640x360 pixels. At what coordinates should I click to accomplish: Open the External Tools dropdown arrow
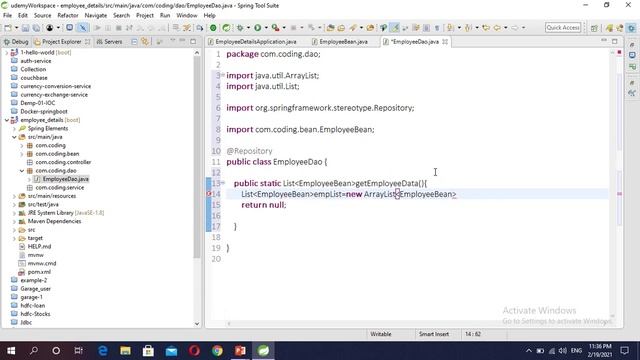[284, 28]
